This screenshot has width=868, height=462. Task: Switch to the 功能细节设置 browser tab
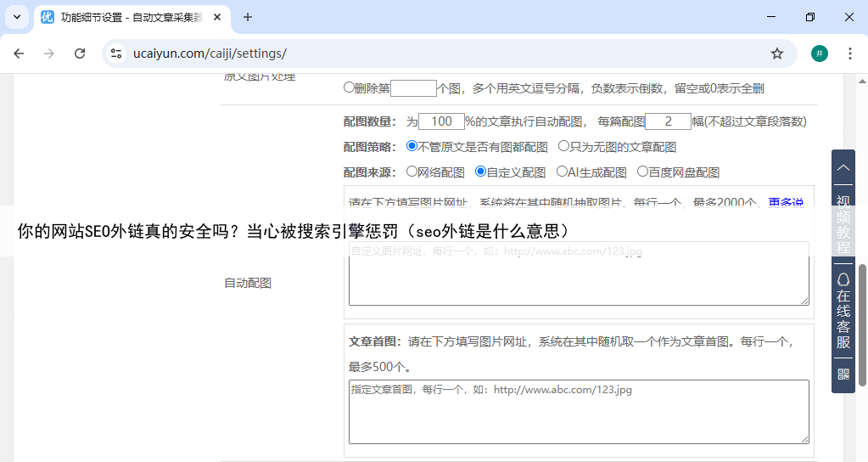coord(127,17)
